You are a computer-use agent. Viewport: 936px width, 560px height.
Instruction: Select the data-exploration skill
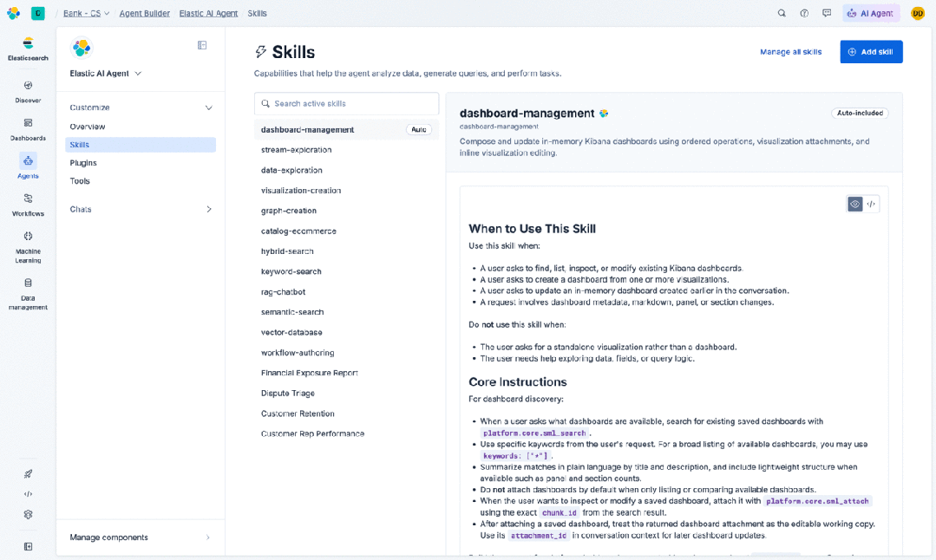pos(346,170)
